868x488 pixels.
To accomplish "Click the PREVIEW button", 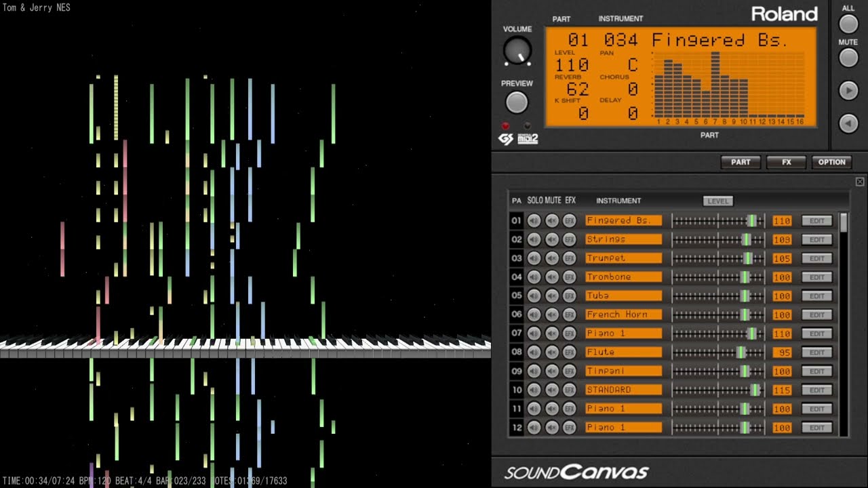I will [517, 102].
